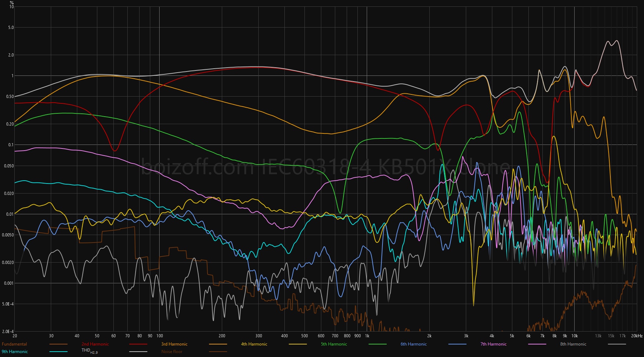The height and width of the screenshot is (357, 644).
Task: Click the 7th Harmonic legend label
Action: (493, 344)
